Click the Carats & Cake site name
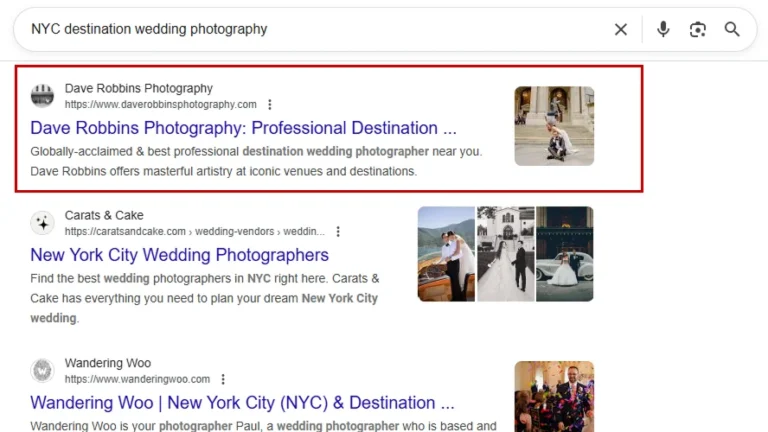This screenshot has width=768, height=432. click(104, 215)
